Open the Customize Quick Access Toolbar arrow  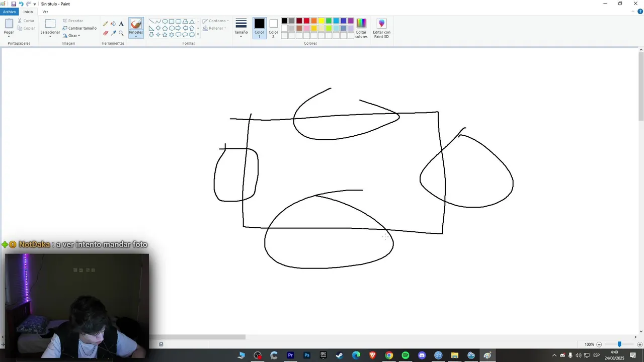pos(35,4)
